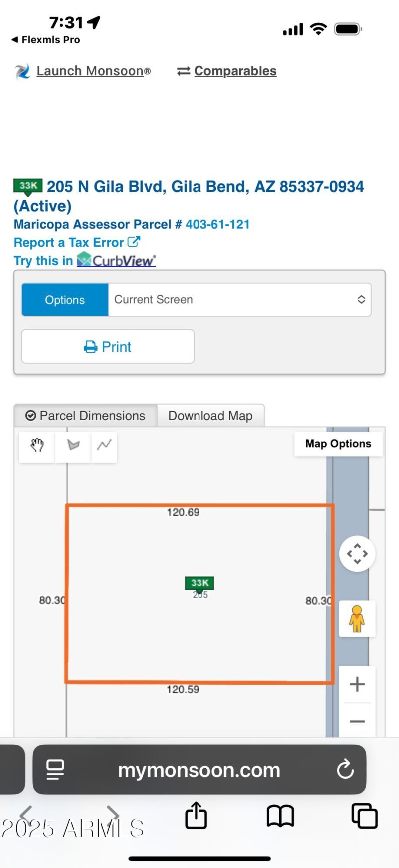Select the polygon area draw tool
The height and width of the screenshot is (868, 399).
pyautogui.click(x=73, y=445)
